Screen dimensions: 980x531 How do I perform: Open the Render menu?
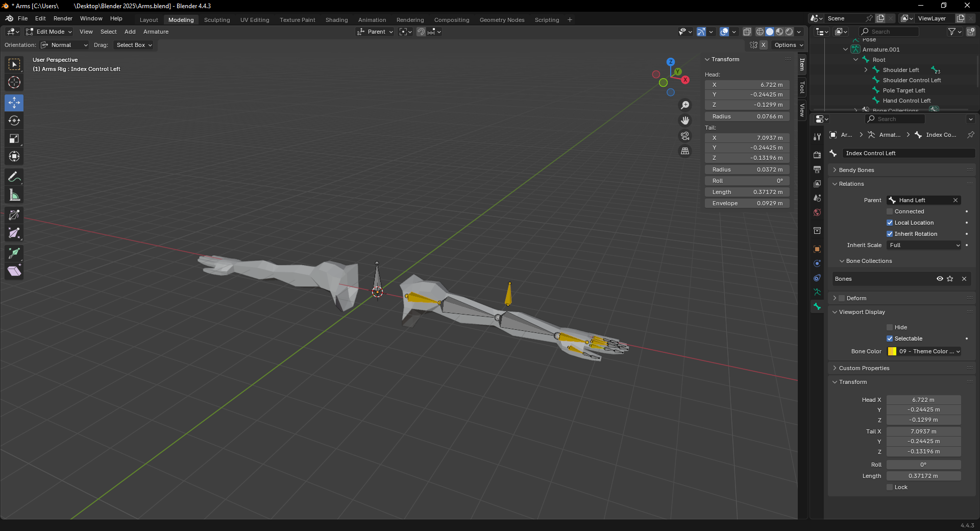click(63, 18)
